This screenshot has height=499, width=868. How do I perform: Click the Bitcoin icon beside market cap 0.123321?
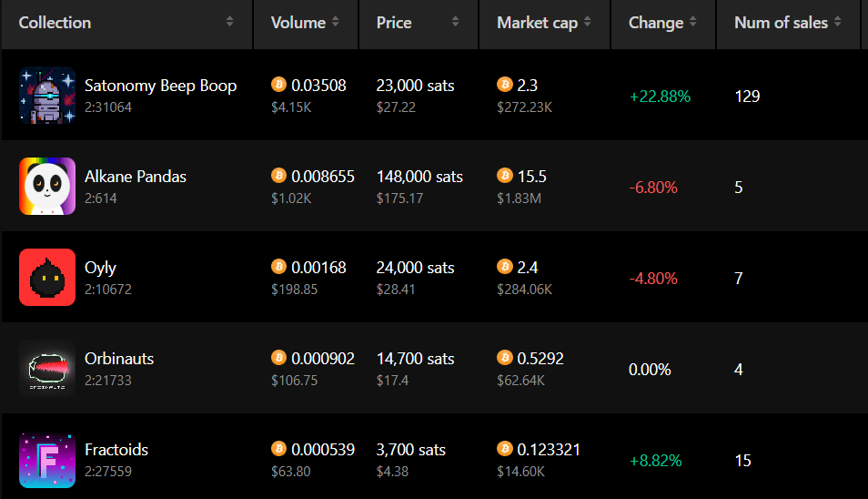point(504,449)
